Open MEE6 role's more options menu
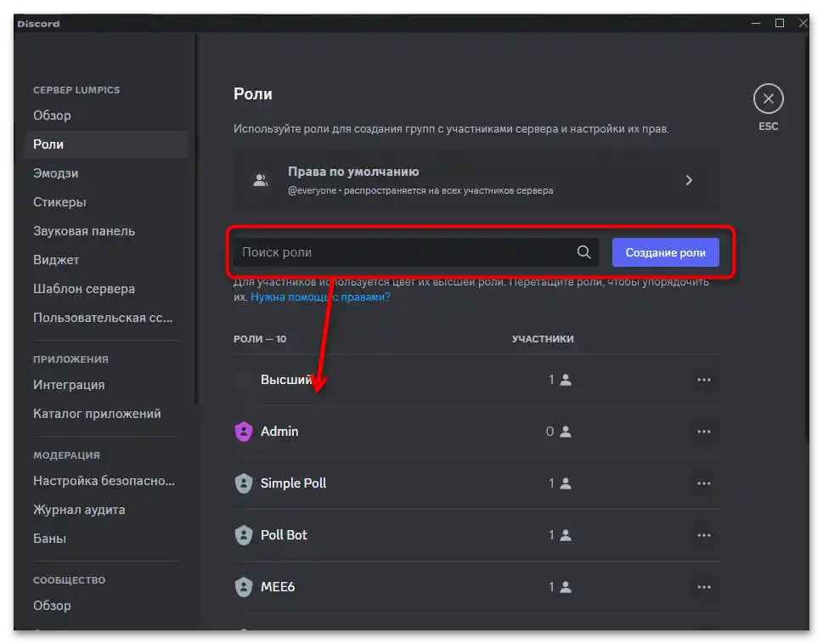 [x=704, y=587]
